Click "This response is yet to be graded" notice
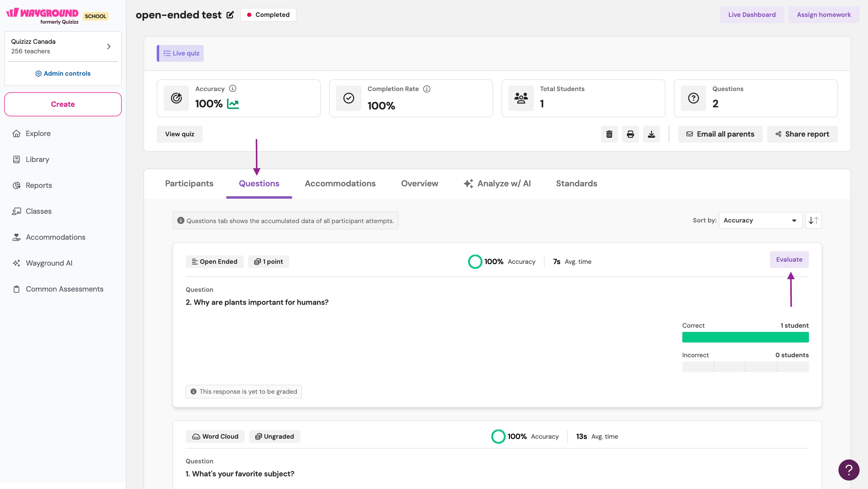868x489 pixels. click(x=244, y=392)
